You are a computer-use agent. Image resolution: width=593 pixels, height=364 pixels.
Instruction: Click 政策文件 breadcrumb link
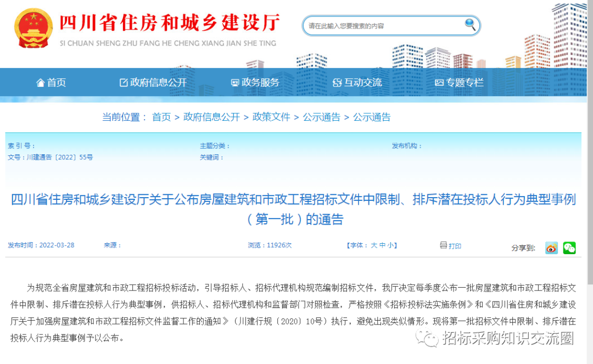click(x=271, y=117)
